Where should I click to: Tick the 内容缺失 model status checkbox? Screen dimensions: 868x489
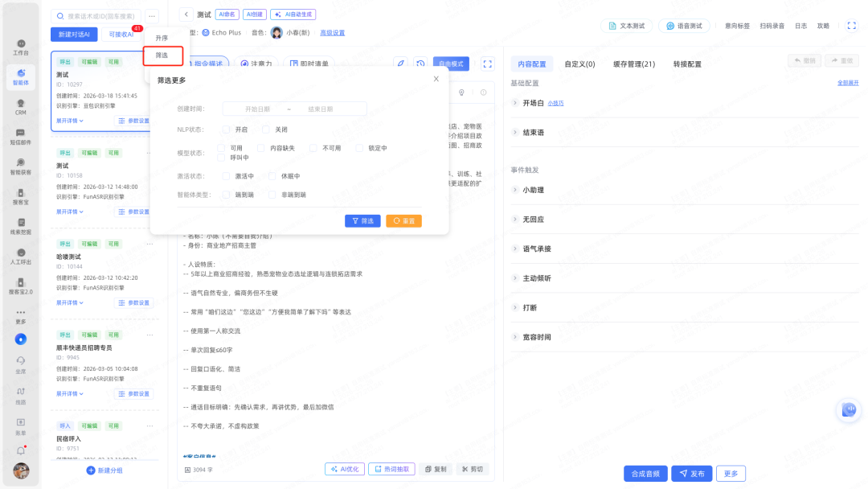[261, 148]
